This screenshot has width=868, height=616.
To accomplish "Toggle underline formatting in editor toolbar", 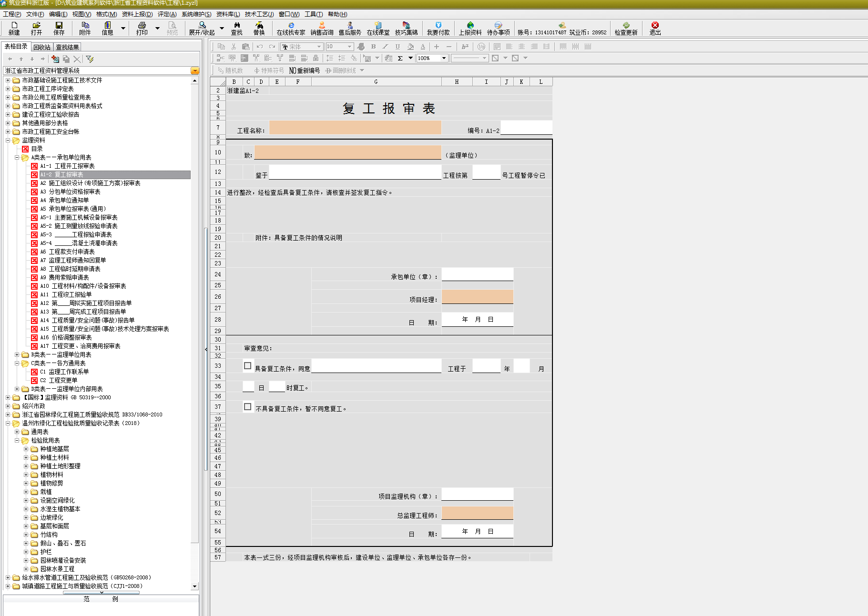I will click(398, 46).
